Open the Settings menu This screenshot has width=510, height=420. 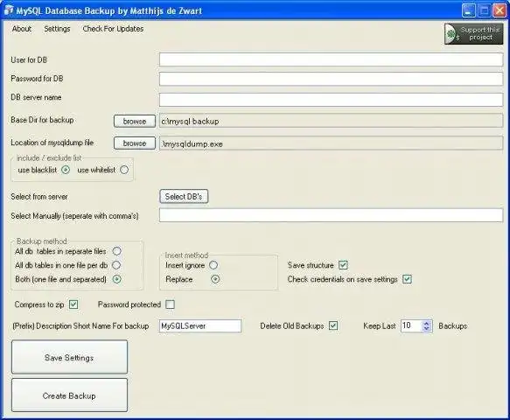pos(57,29)
